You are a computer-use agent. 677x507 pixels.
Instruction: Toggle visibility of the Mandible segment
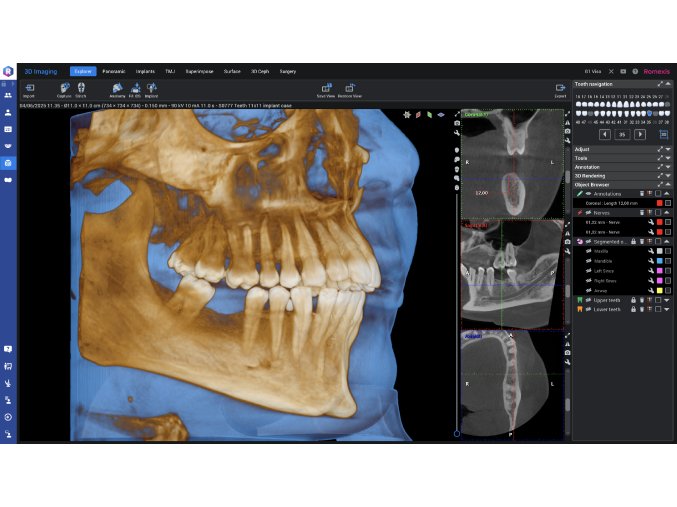[588, 261]
